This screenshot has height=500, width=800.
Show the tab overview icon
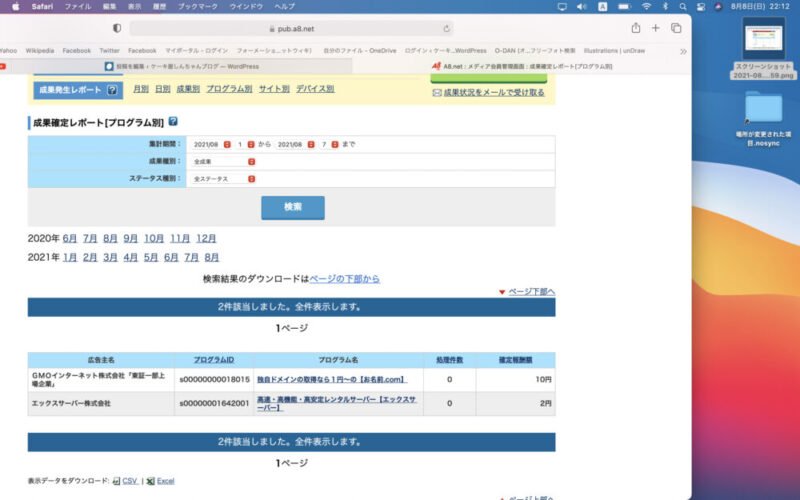point(676,28)
